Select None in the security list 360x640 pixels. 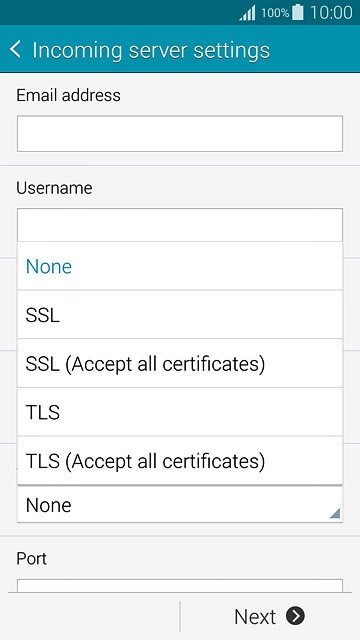(x=180, y=266)
